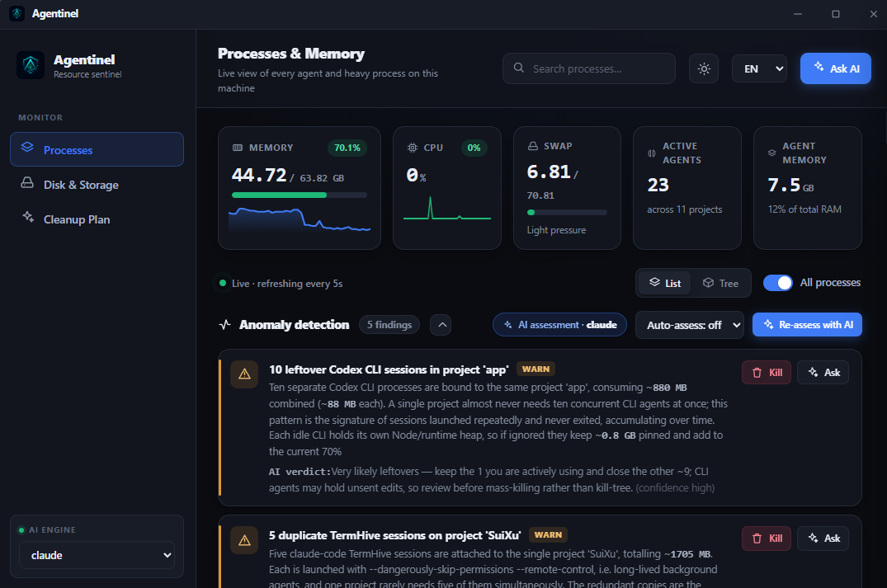Screen dimensions: 887x588
Task: Click the Anomaly detection pulse icon
Action: [x=224, y=325]
